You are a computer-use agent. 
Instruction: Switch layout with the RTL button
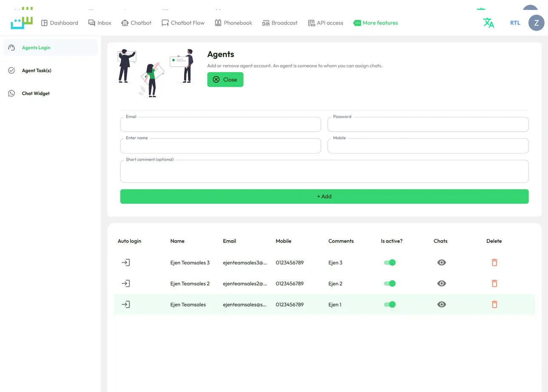tap(515, 23)
